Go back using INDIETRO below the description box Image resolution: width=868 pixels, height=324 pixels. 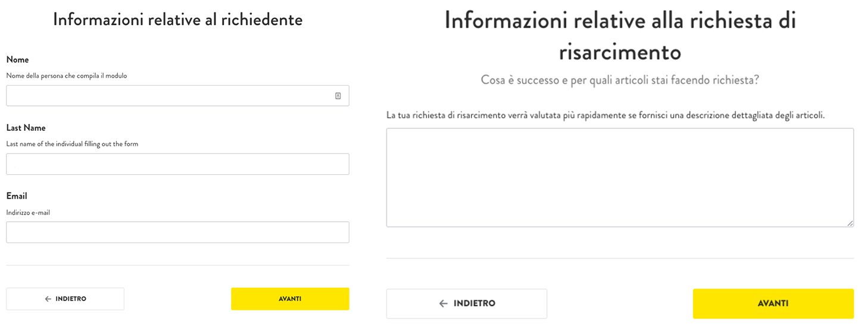(x=467, y=304)
